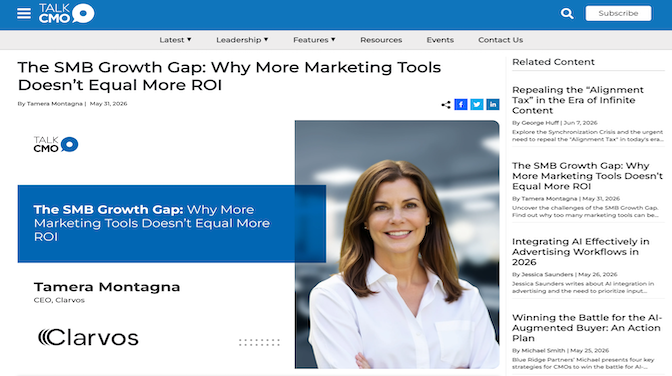Expand the Leadership dropdown menu
Viewport: 672px width, 376px height.
click(x=242, y=40)
